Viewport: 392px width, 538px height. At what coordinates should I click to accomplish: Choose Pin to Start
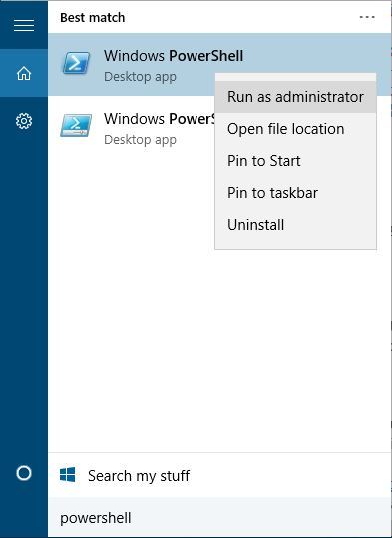click(295, 161)
